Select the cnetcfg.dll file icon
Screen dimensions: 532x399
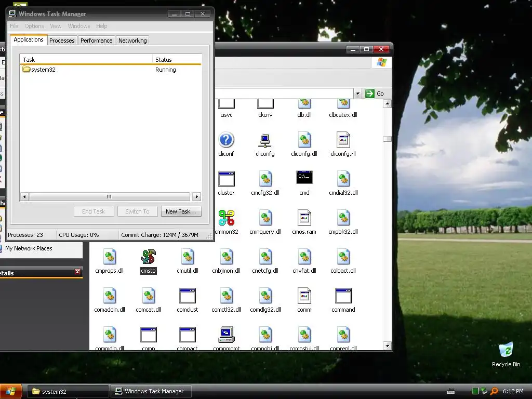coord(265,257)
